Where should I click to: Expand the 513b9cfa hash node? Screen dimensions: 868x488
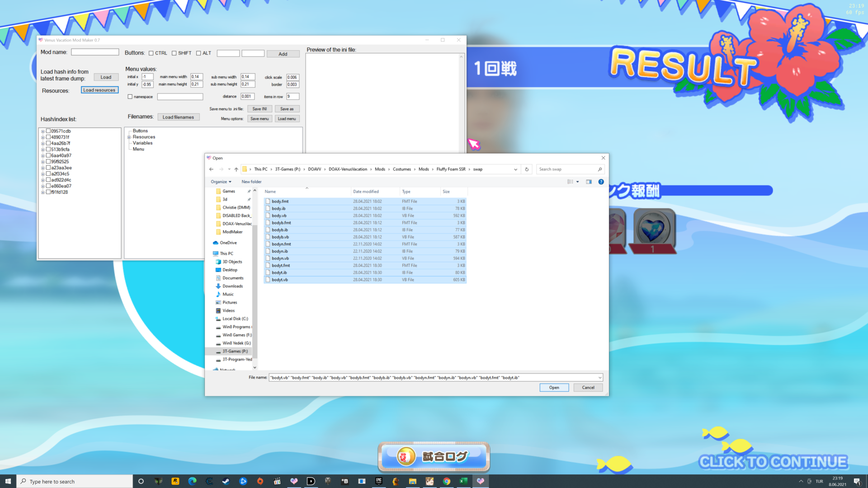click(43, 150)
